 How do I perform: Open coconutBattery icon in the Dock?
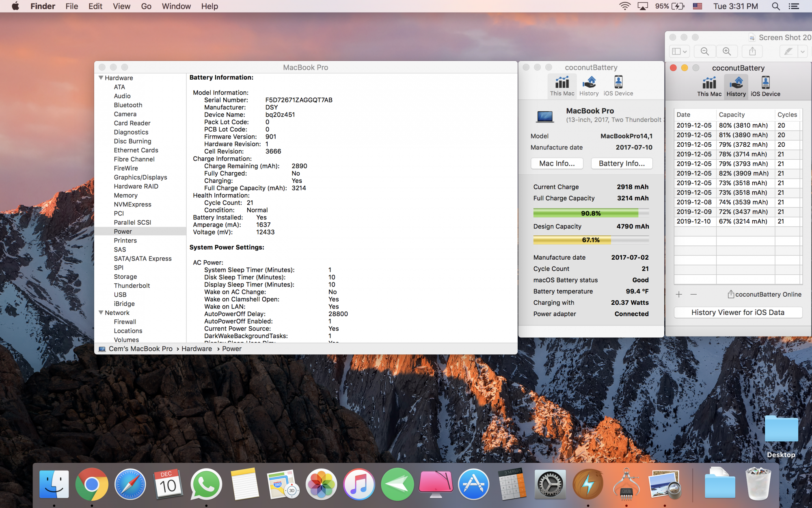pyautogui.click(x=588, y=484)
